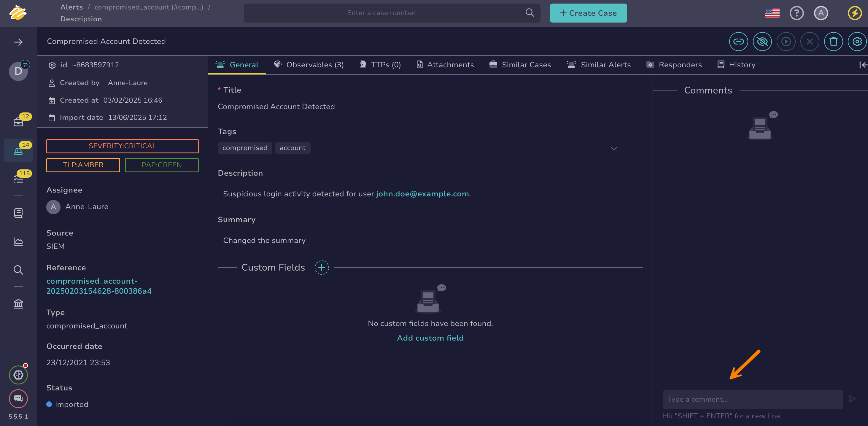Open Cases briefcase icon in sidebar

[18, 122]
